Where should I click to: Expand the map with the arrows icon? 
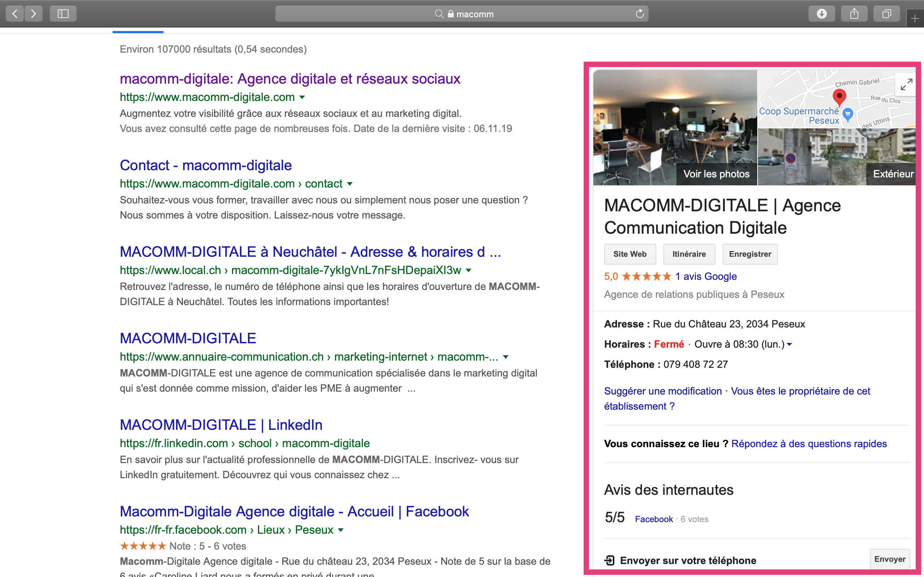click(906, 84)
